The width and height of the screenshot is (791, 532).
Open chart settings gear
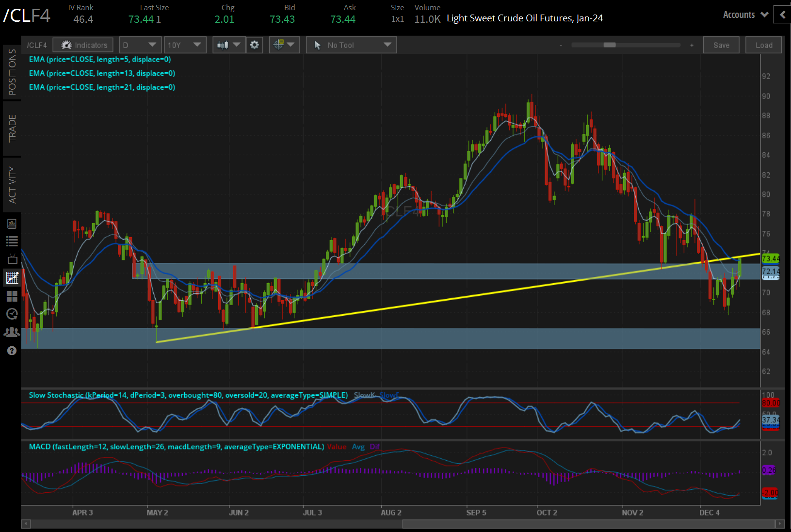pos(254,45)
